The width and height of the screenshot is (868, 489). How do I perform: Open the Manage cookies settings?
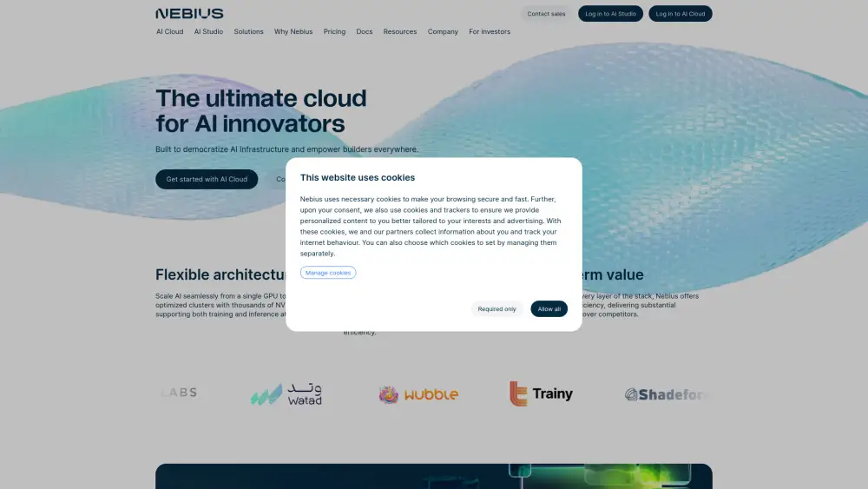(328, 273)
